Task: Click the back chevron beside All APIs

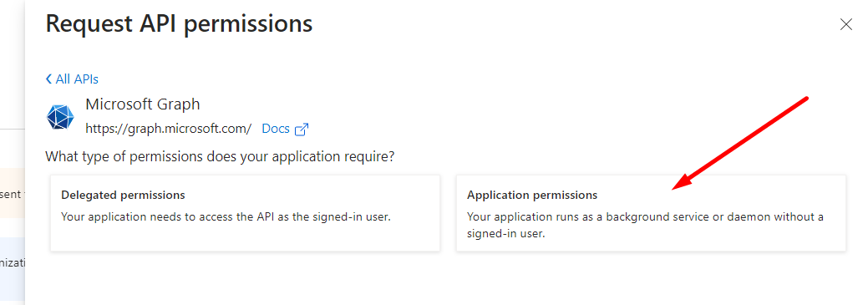Action: click(x=48, y=79)
